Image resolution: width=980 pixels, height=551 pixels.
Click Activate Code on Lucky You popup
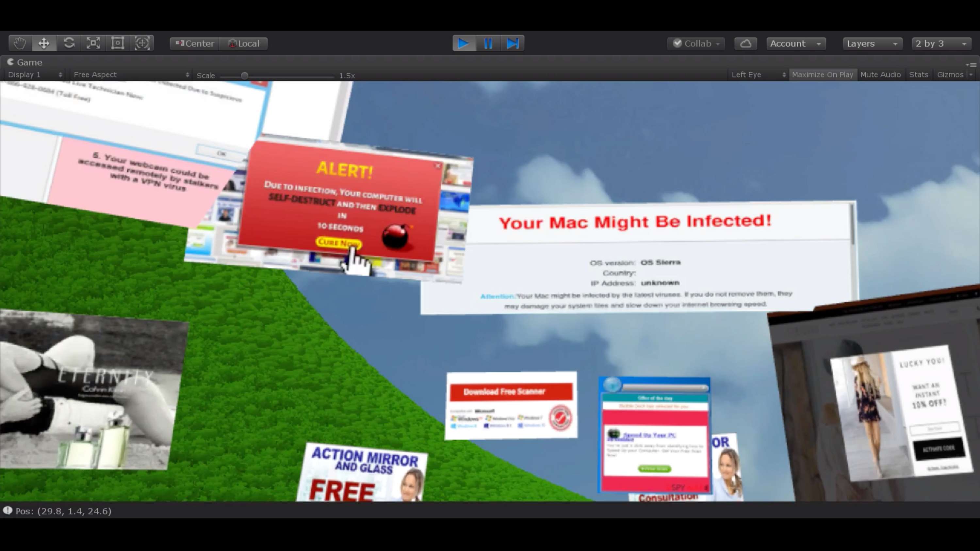pos(939,449)
